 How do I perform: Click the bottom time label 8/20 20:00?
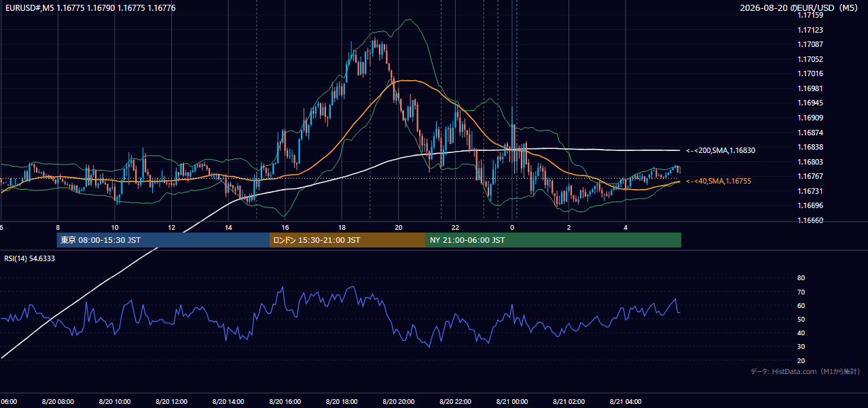pyautogui.click(x=399, y=402)
